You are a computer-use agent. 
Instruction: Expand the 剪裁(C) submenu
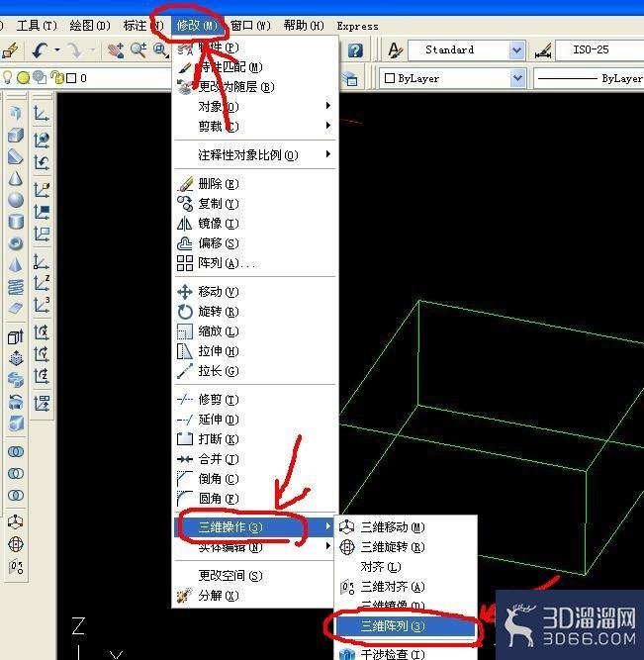click(256, 126)
